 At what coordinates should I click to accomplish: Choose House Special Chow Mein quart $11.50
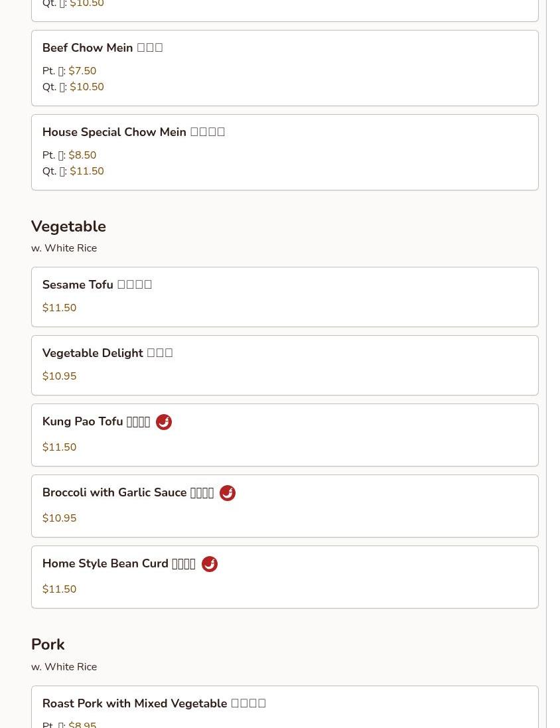click(87, 171)
